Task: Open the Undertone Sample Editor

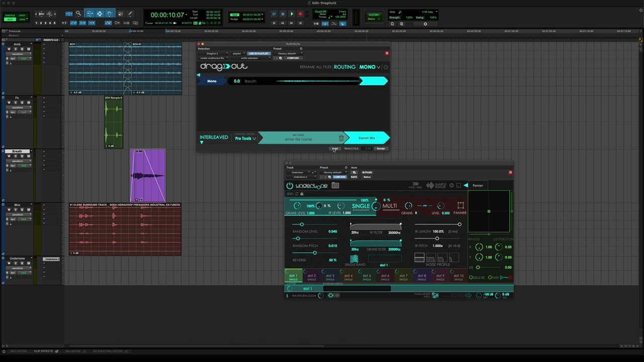Action: [x=436, y=186]
